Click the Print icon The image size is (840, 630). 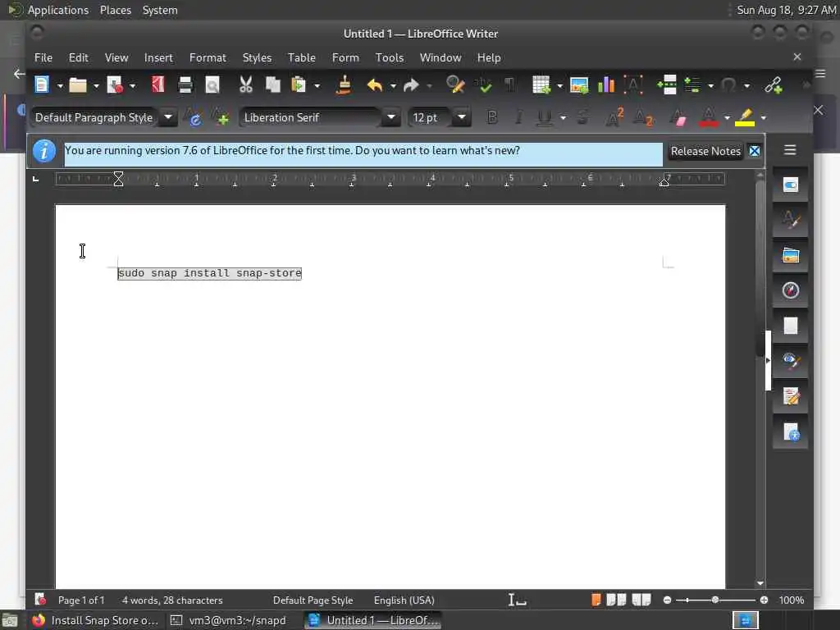coord(185,84)
